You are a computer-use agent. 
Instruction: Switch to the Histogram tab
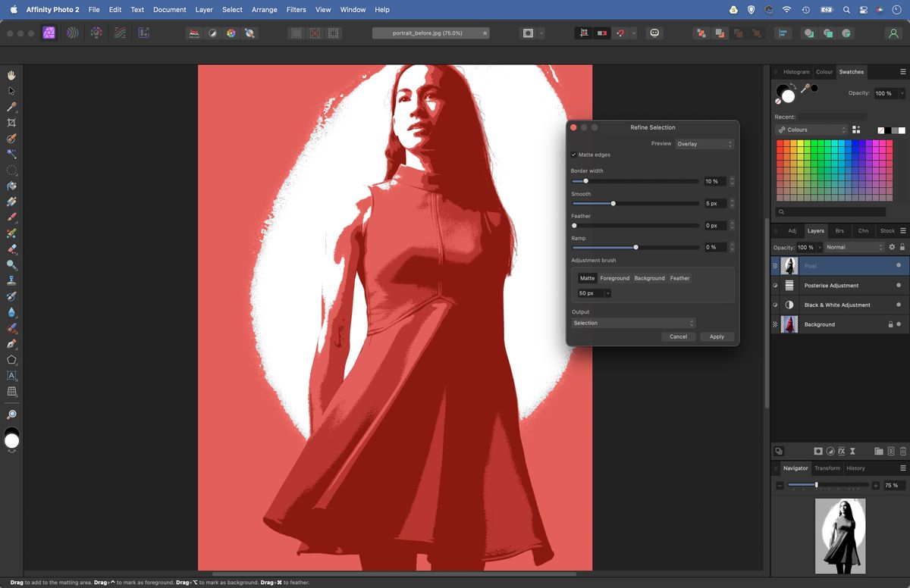pyautogui.click(x=796, y=71)
